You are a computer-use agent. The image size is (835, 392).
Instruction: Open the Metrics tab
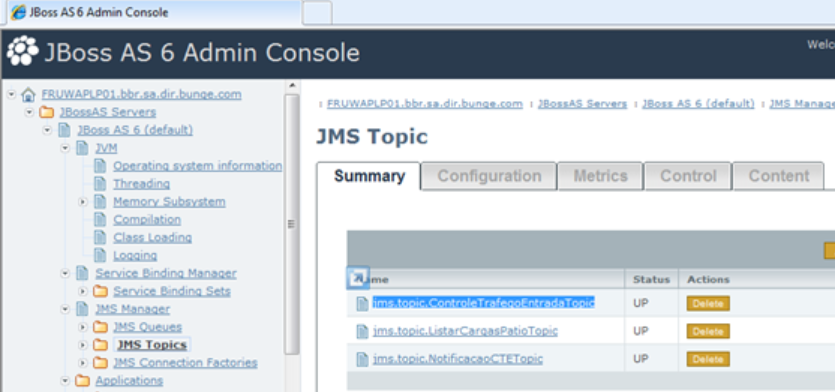point(600,176)
